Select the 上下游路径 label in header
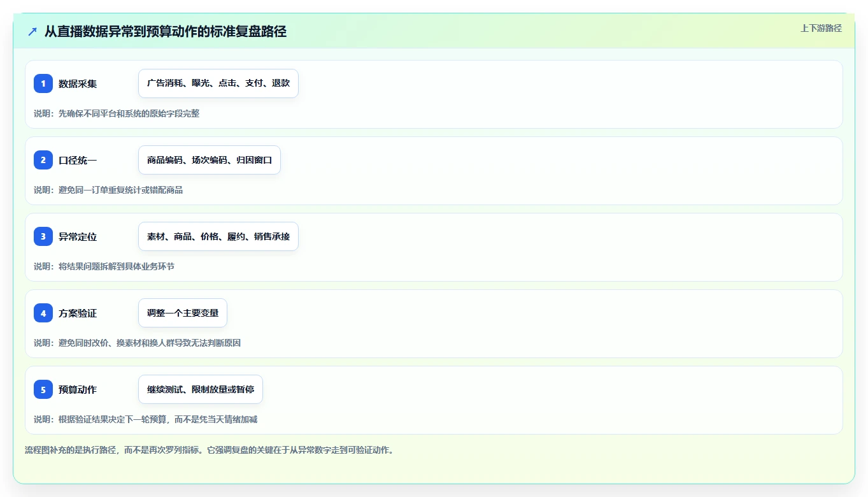Viewport: 868px width, 497px height. pyautogui.click(x=821, y=29)
